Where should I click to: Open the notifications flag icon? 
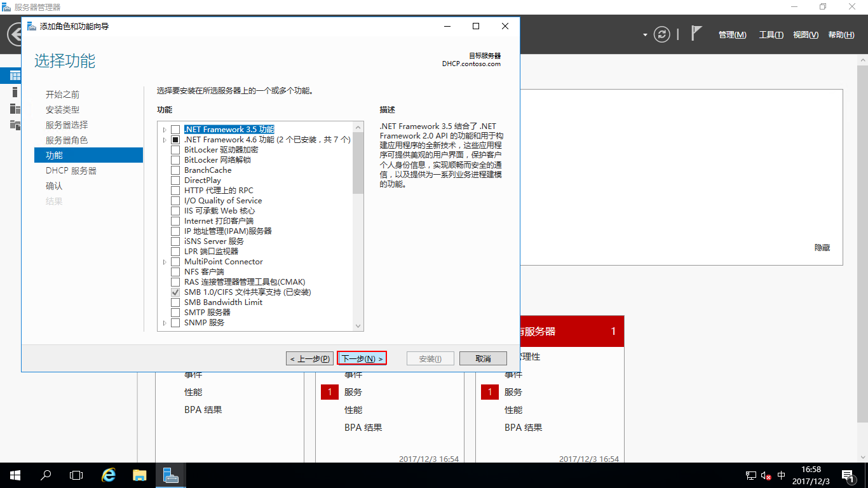(x=696, y=34)
